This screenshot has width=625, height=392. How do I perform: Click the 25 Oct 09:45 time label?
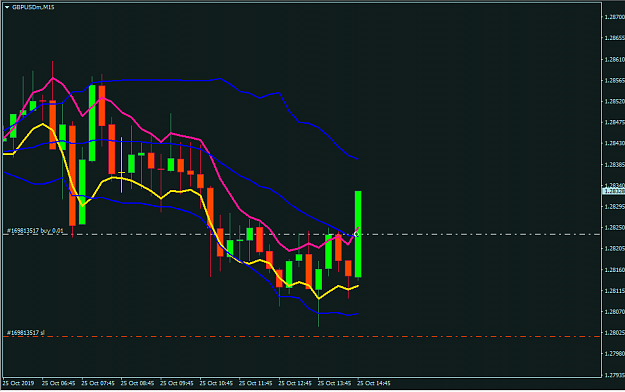pos(177,383)
